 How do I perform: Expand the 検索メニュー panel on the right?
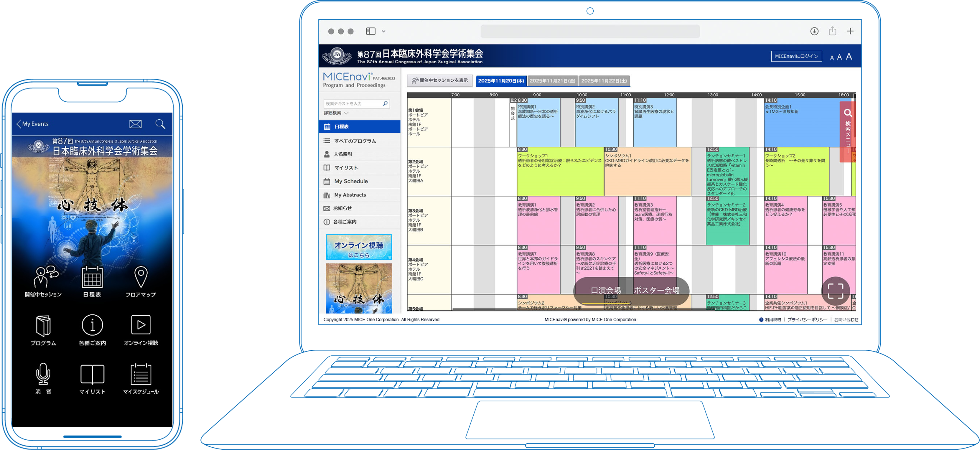coord(848,129)
